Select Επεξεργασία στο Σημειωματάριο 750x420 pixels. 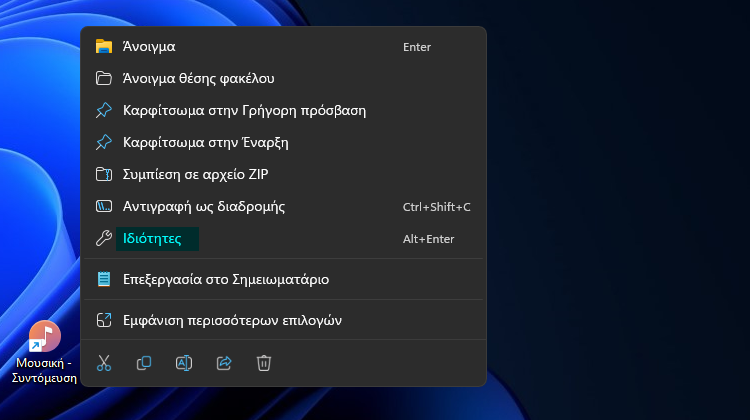tap(284, 279)
